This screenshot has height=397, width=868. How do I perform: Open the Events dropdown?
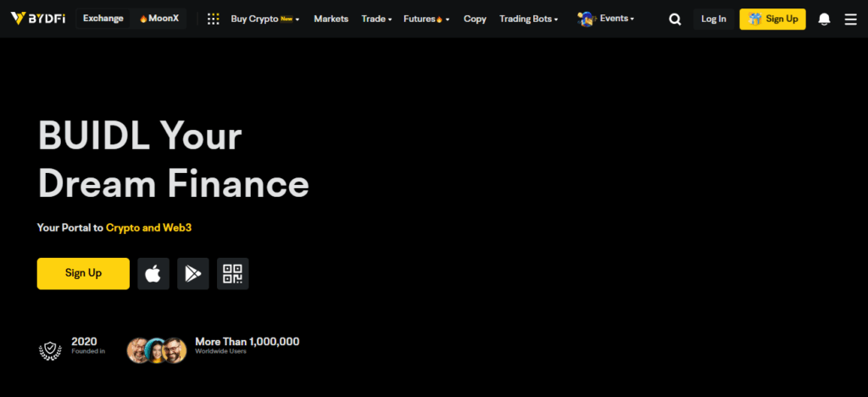point(606,19)
